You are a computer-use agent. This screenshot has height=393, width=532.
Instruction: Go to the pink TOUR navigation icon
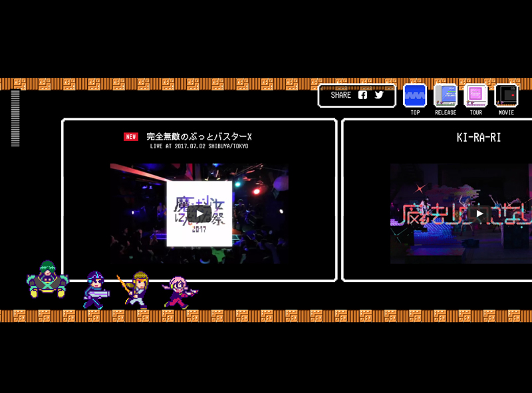475,96
